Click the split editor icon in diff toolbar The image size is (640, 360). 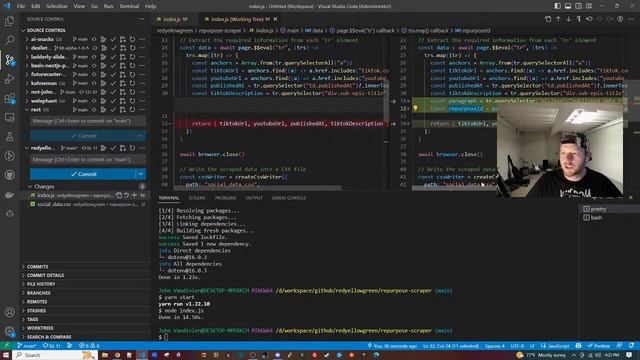620,19
